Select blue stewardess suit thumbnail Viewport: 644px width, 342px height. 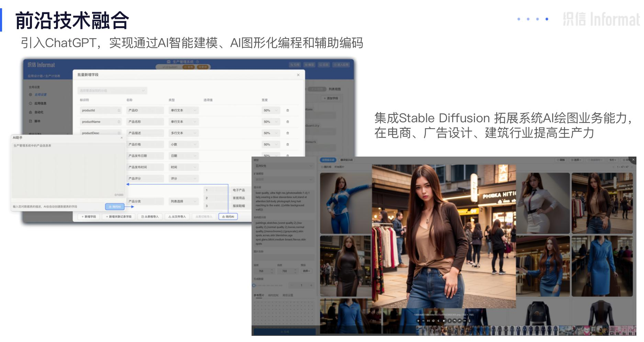[x=345, y=203]
